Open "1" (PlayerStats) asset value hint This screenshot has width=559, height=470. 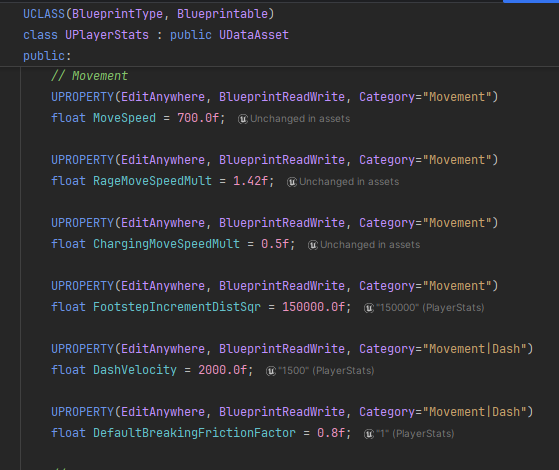pos(415,434)
